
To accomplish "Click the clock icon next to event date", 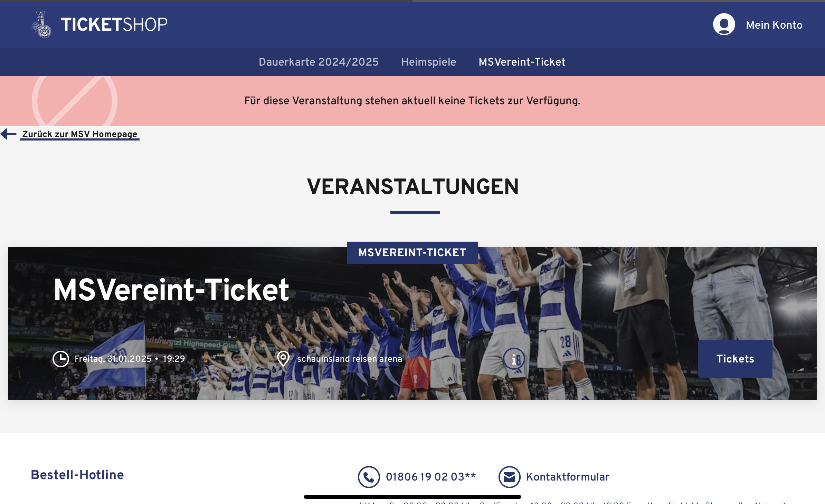I will (x=61, y=359).
